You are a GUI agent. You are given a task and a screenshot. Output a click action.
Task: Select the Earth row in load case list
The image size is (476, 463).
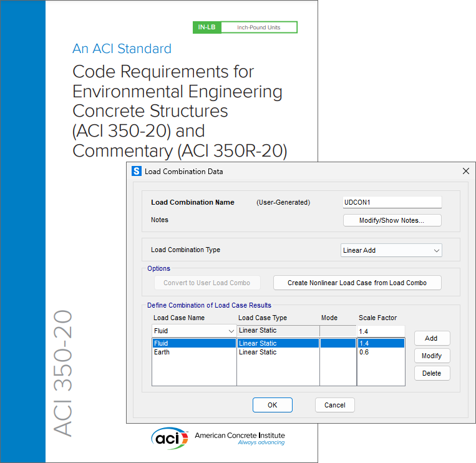193,353
